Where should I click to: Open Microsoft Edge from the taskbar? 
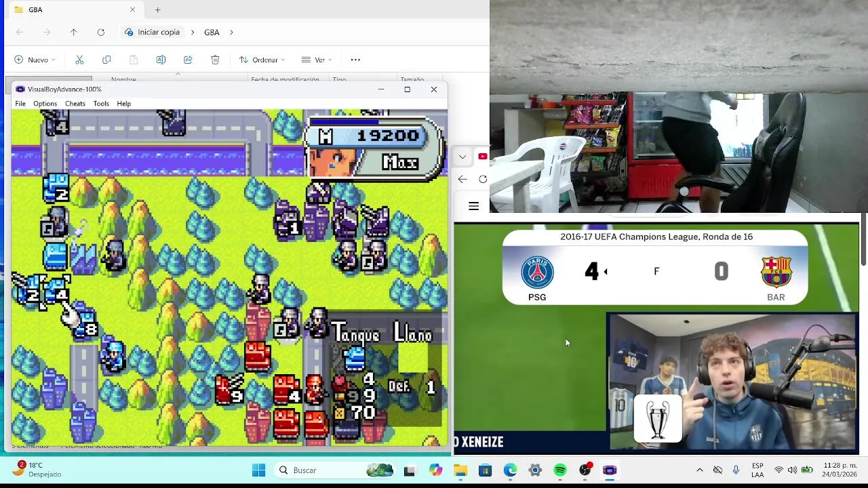coord(510,470)
